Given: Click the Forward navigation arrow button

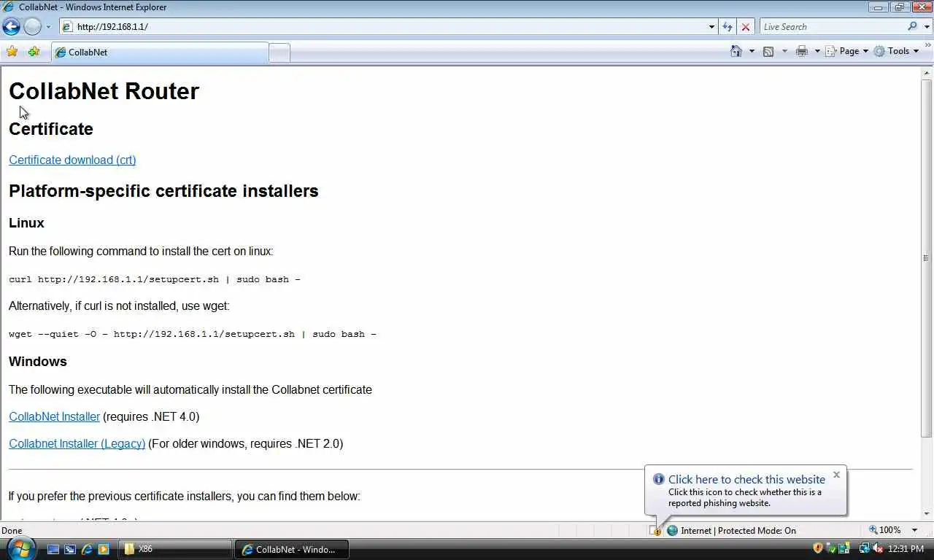Looking at the screenshot, I should pyautogui.click(x=32, y=27).
